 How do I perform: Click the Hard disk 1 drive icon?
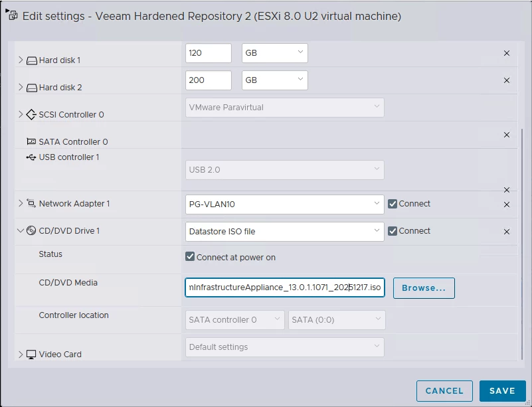coord(32,60)
